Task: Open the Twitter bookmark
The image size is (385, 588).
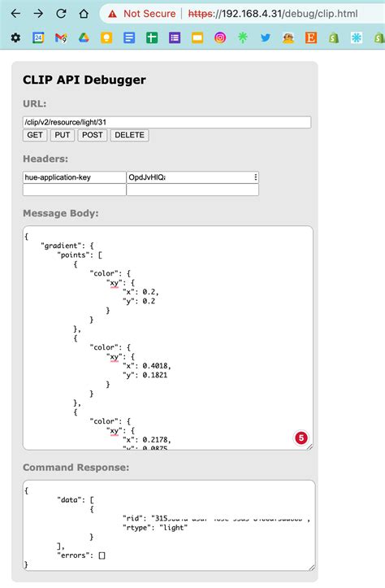Action: click(x=266, y=37)
